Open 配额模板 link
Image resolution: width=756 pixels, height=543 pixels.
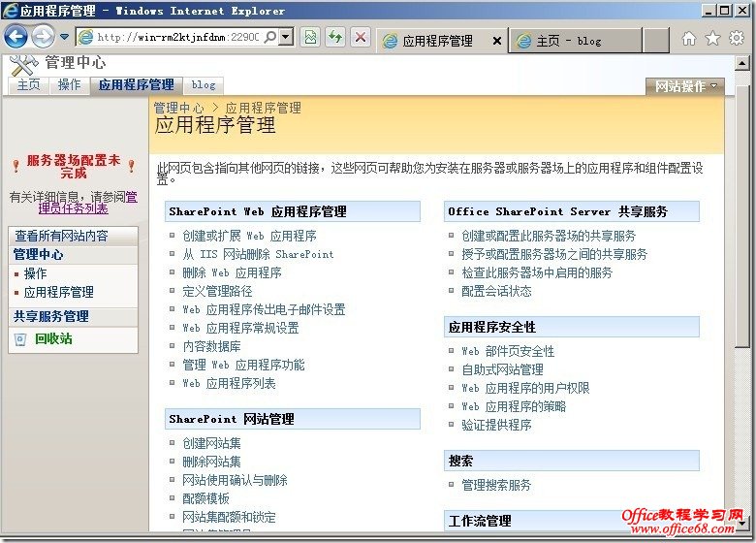(x=205, y=498)
